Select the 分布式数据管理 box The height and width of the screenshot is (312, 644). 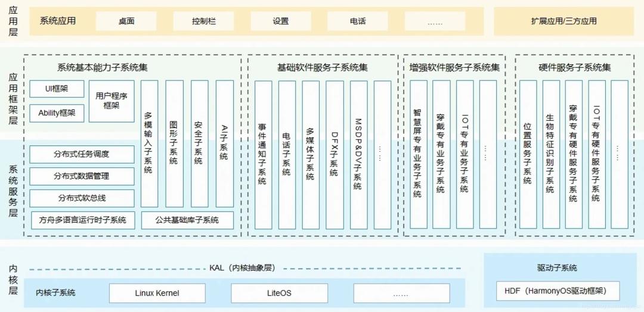click(82, 176)
